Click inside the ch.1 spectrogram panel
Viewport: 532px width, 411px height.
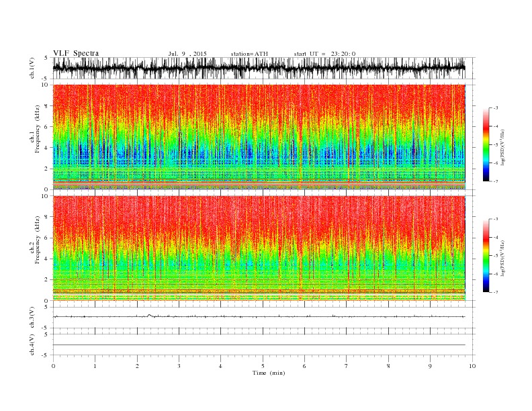point(259,137)
